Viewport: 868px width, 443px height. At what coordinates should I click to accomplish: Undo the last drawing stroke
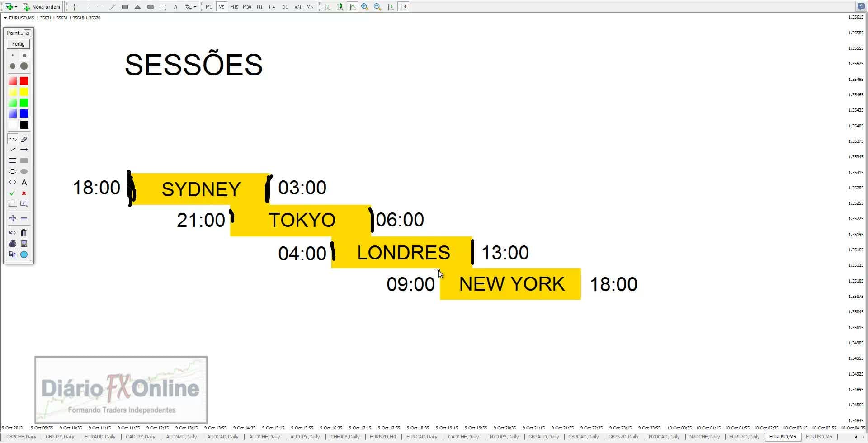[x=13, y=233]
